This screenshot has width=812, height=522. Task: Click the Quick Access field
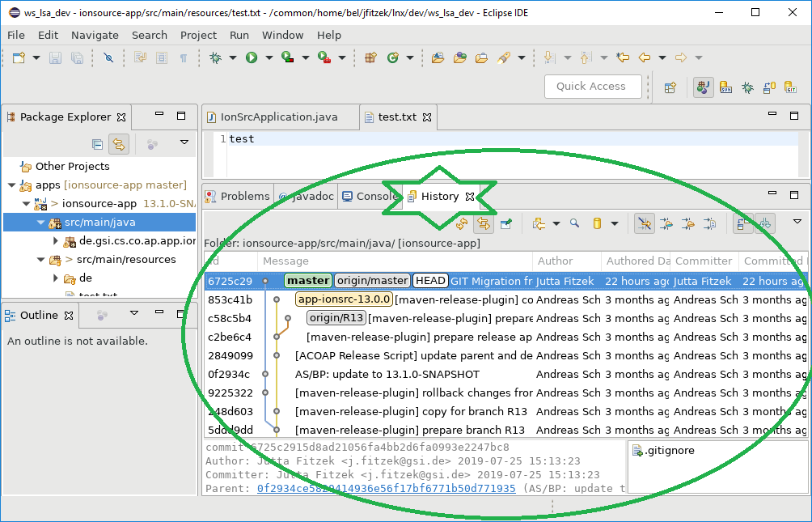(x=593, y=87)
